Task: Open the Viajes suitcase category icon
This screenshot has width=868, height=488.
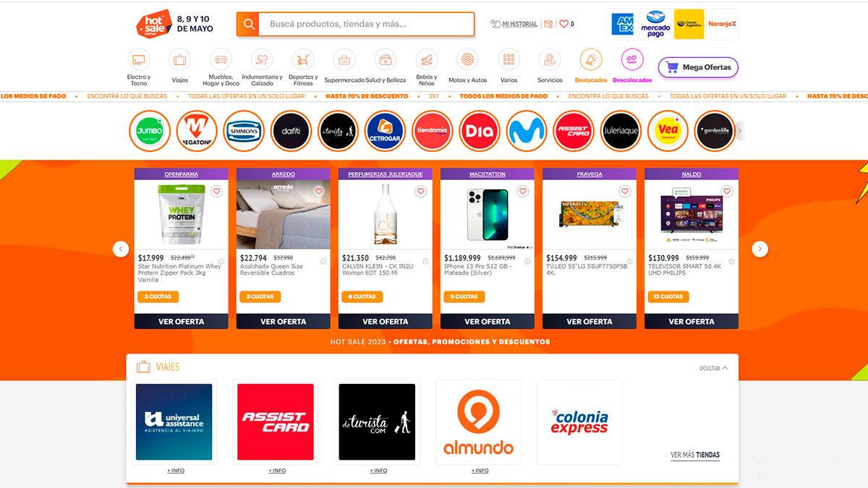Action: point(179,59)
